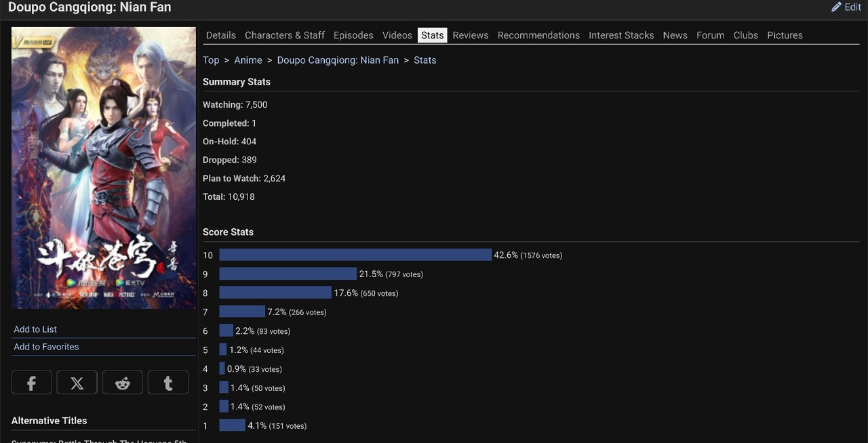
Task: Click the Add to List link
Action: [35, 329]
